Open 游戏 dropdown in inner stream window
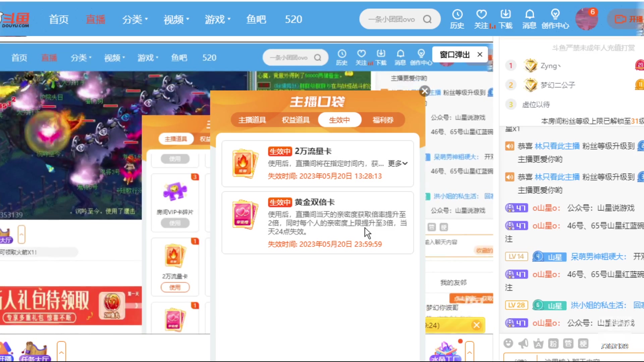 point(148,58)
